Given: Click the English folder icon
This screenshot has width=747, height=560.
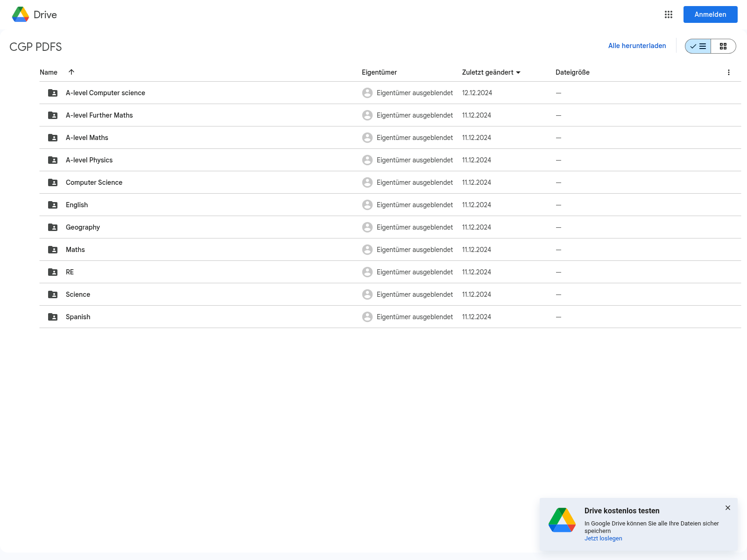Looking at the screenshot, I should coord(53,205).
